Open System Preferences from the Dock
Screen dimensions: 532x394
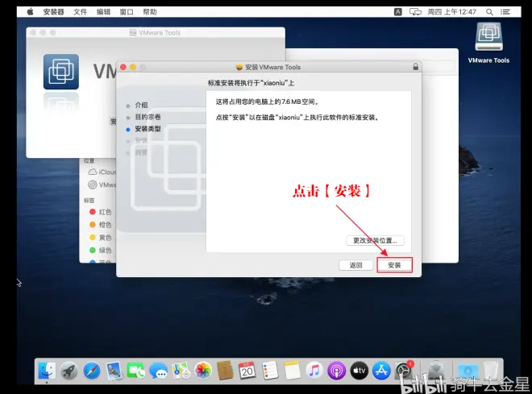click(x=404, y=371)
